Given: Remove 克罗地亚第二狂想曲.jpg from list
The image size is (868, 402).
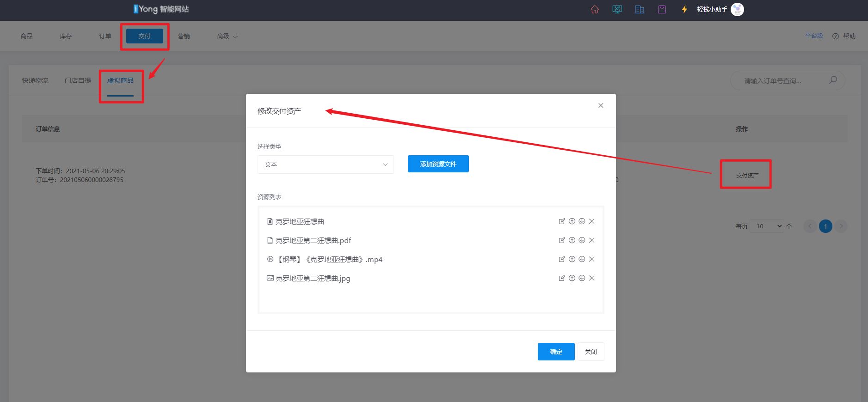Looking at the screenshot, I should click(591, 278).
